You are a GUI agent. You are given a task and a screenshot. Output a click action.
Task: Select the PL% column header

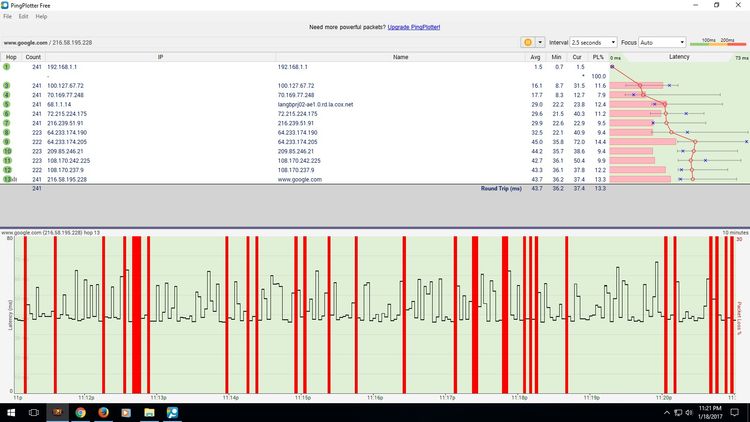pos(598,57)
